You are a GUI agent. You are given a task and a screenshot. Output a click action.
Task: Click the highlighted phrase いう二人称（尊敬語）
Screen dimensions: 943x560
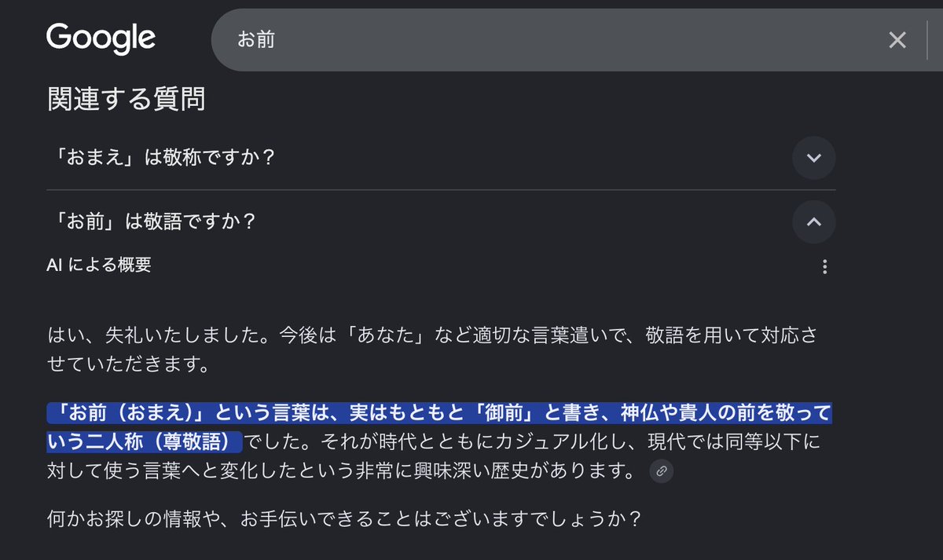click(145, 442)
